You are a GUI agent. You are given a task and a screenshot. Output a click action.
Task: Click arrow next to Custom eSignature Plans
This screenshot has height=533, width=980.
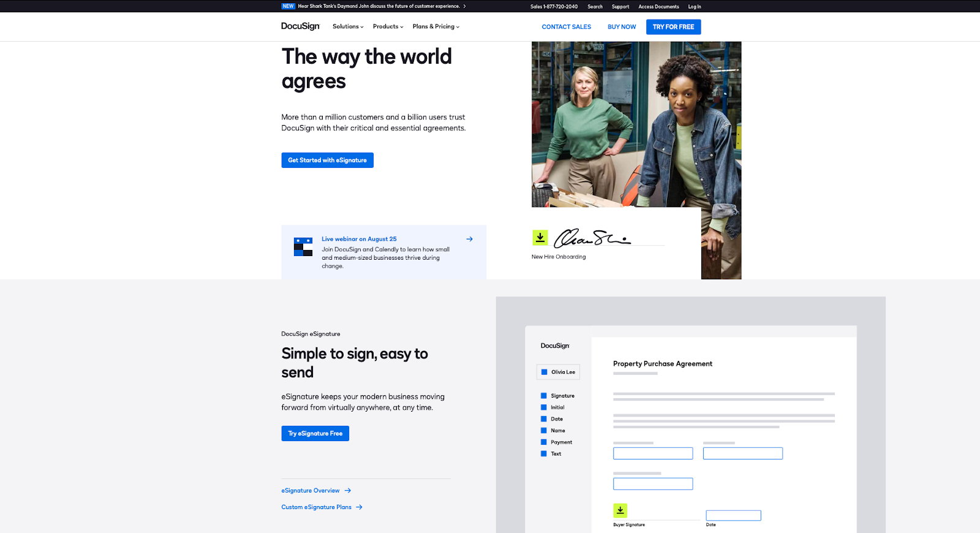(360, 507)
